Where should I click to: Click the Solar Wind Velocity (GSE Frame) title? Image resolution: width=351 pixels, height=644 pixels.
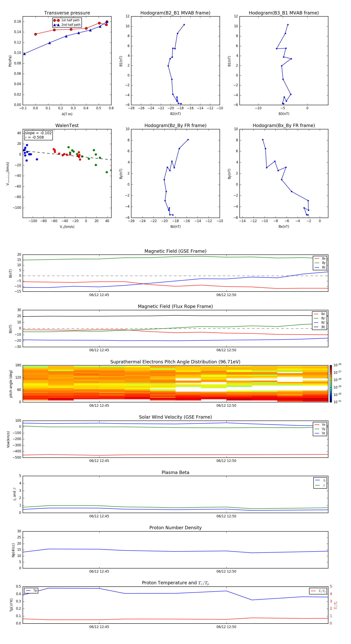pos(175,417)
